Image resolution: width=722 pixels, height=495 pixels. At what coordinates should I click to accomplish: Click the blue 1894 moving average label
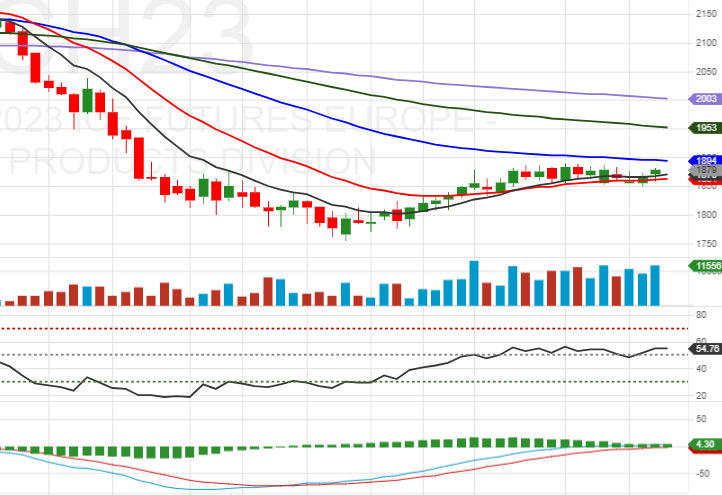coord(705,160)
